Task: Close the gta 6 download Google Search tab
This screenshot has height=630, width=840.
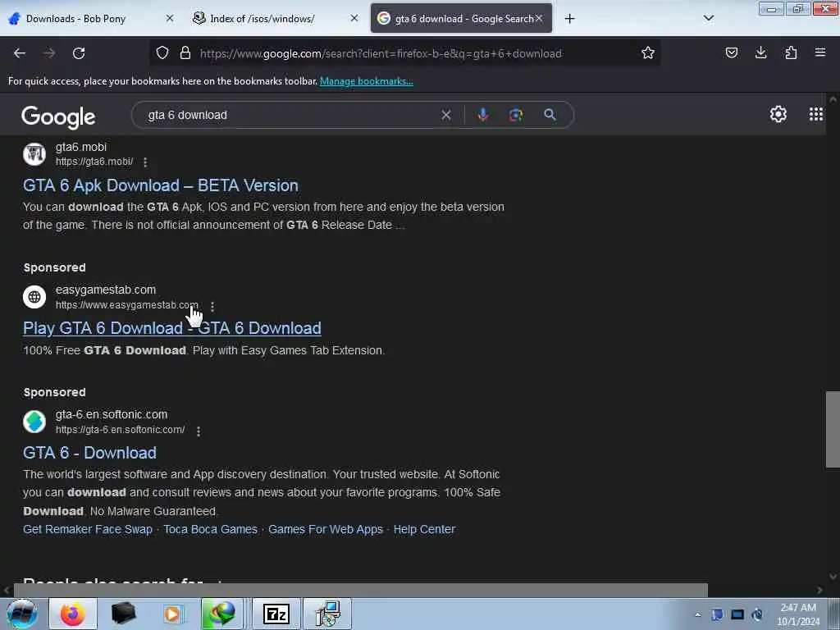Action: [x=539, y=18]
